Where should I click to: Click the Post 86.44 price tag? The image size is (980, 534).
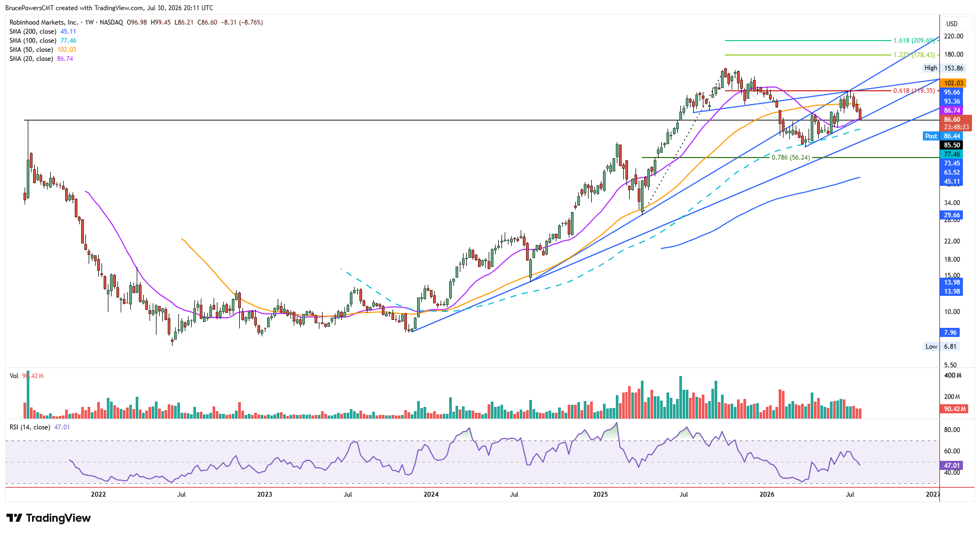point(943,136)
